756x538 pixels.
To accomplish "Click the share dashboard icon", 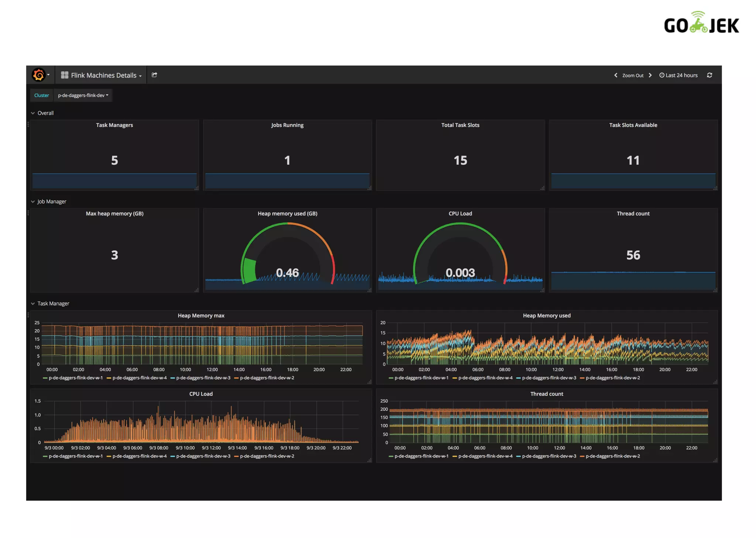I will pyautogui.click(x=154, y=75).
